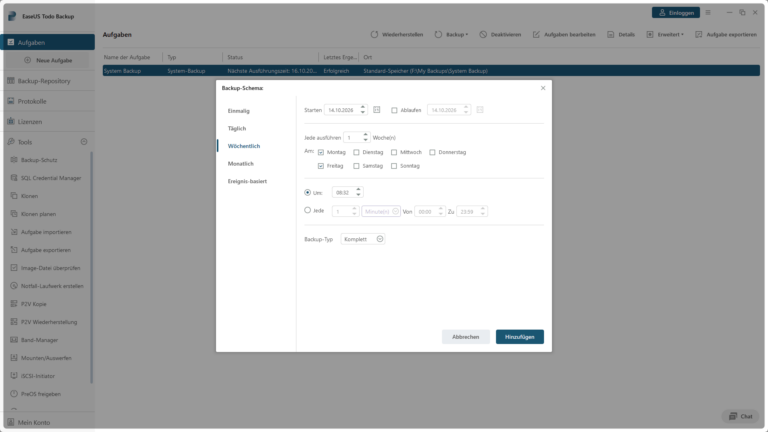Click the Abbrechen button

click(x=465, y=336)
